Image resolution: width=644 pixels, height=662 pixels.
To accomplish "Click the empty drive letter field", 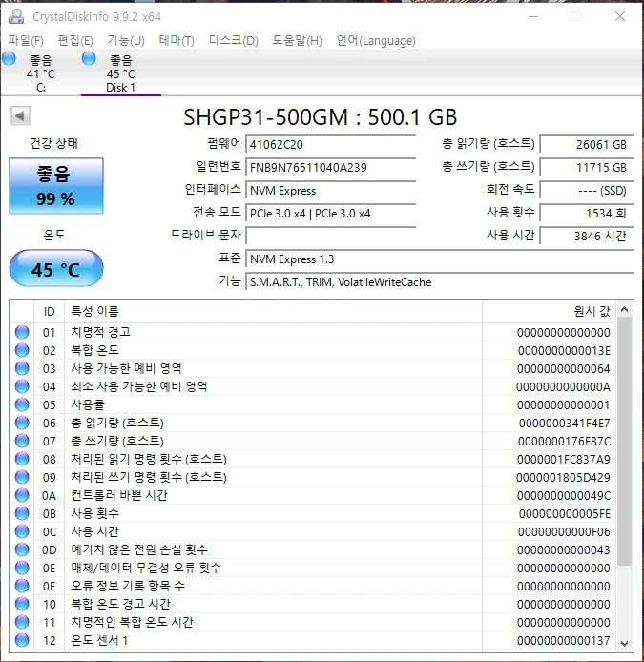I will [x=331, y=236].
